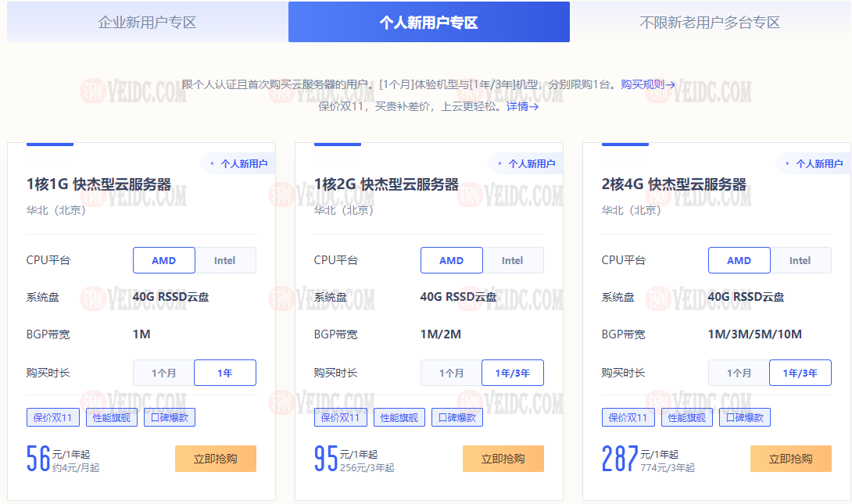The height and width of the screenshot is (504, 852).
Task: Open the 购买规则 link
Action: [647, 84]
